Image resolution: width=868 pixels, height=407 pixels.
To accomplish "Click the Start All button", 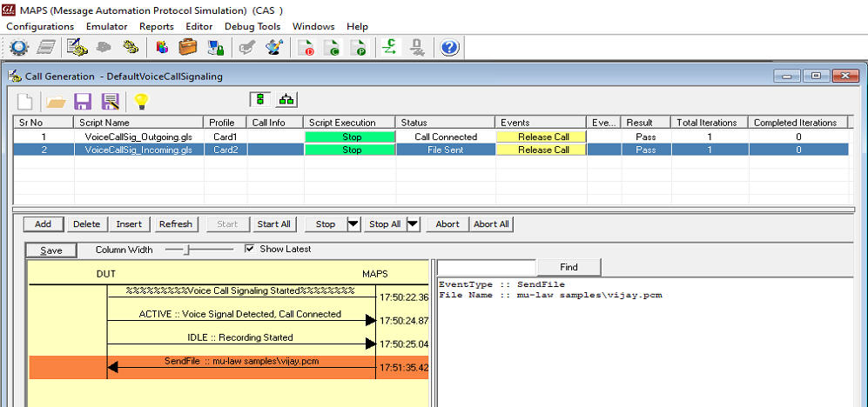I will [x=274, y=224].
